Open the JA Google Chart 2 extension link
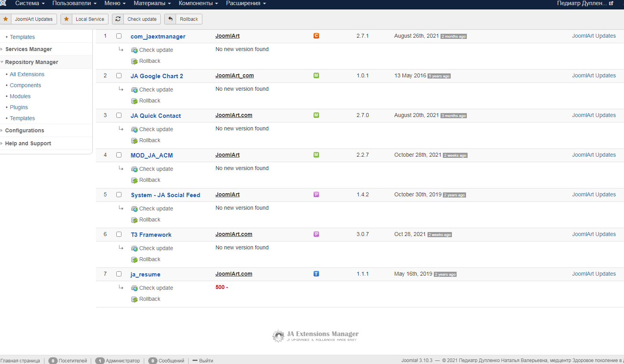 (156, 76)
